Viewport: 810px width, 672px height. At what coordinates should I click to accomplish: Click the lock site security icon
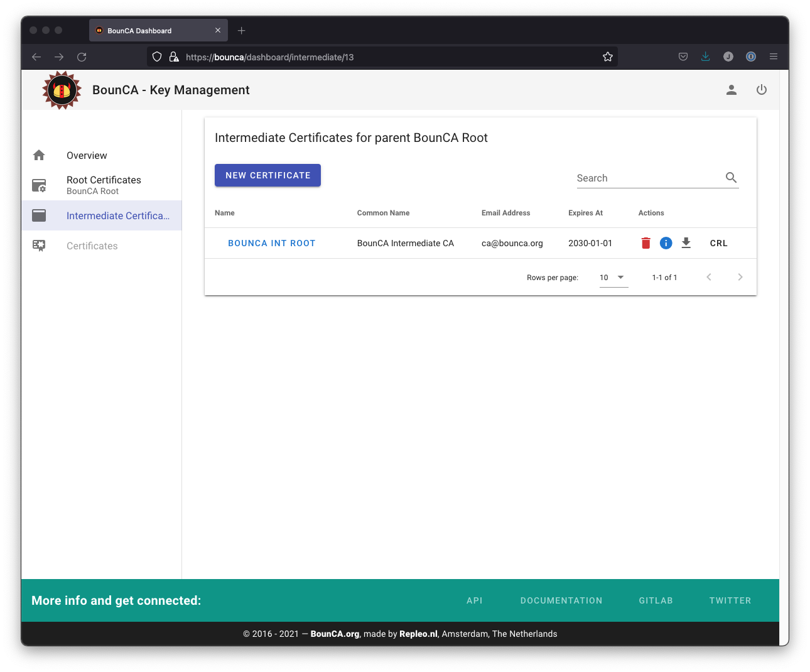(x=174, y=57)
